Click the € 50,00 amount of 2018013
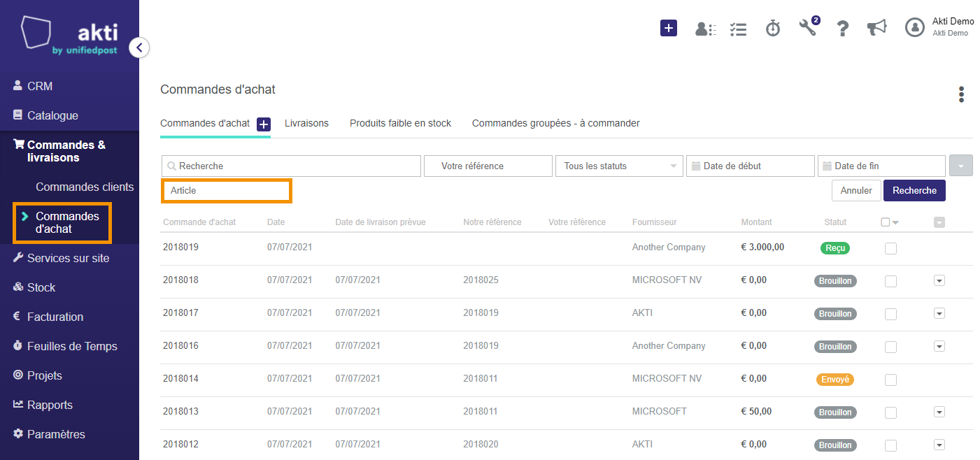This screenshot has height=460, width=980. [x=756, y=411]
